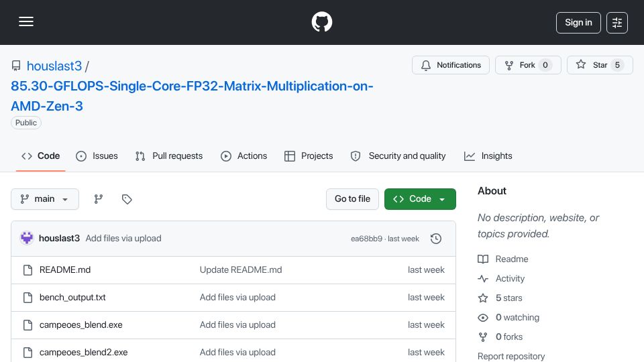Screen dimensions: 644x362
Task: Fork this repository
Action: pyautogui.click(x=528, y=65)
